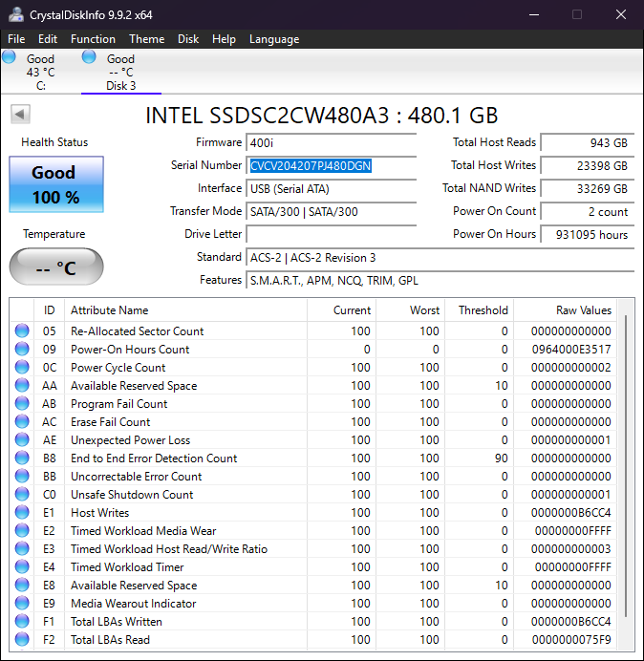Screen dimensions: 644x661
Task: Click status orb for Power Cycle Count
Action: point(22,367)
